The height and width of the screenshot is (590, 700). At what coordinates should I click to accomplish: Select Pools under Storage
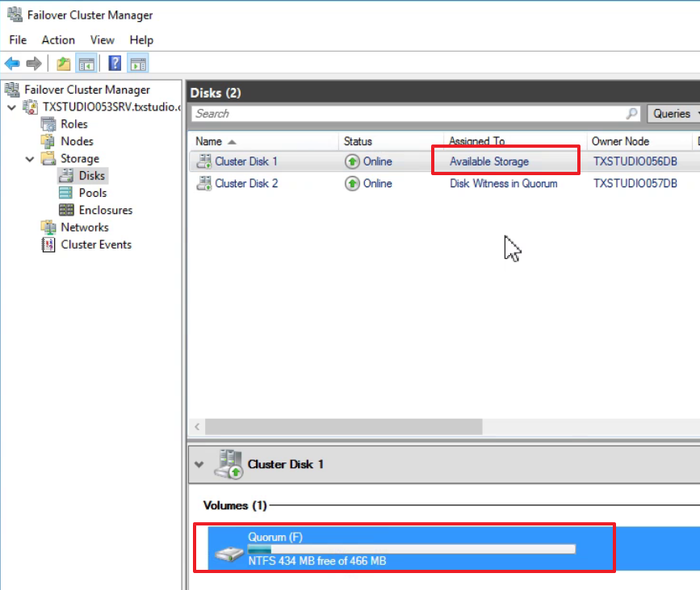tap(93, 193)
